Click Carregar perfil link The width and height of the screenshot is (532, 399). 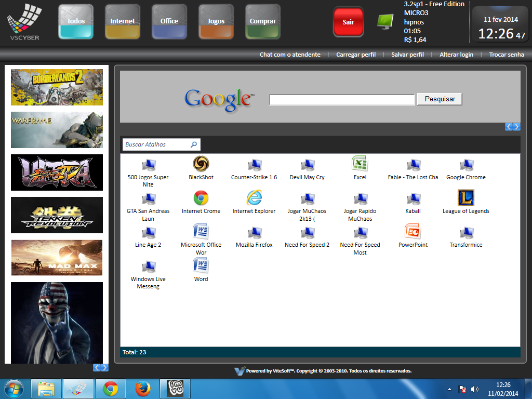tap(356, 55)
